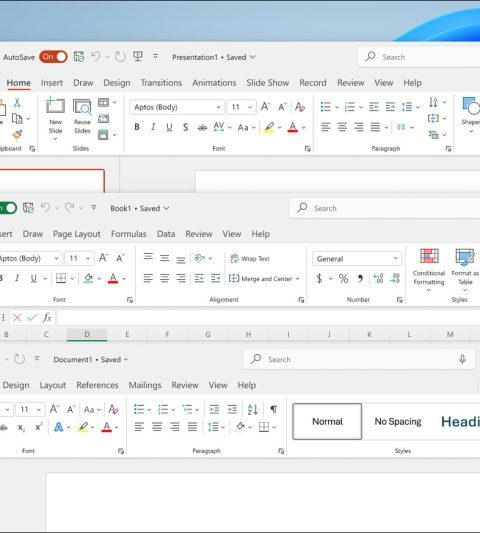Screen dimensions: 480x533
Task: Open PowerPoint Animations tab
Action: [x=214, y=83]
